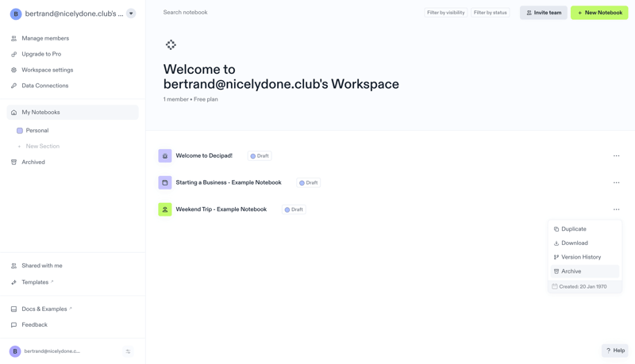635x364 pixels.
Task: Open the Archived section in the sidebar
Action: coord(33,163)
